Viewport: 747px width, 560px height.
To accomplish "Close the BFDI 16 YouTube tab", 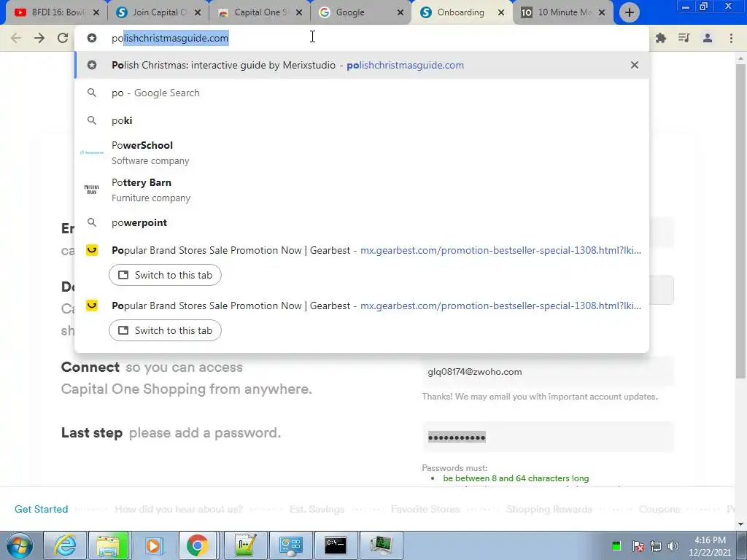I will tap(96, 13).
